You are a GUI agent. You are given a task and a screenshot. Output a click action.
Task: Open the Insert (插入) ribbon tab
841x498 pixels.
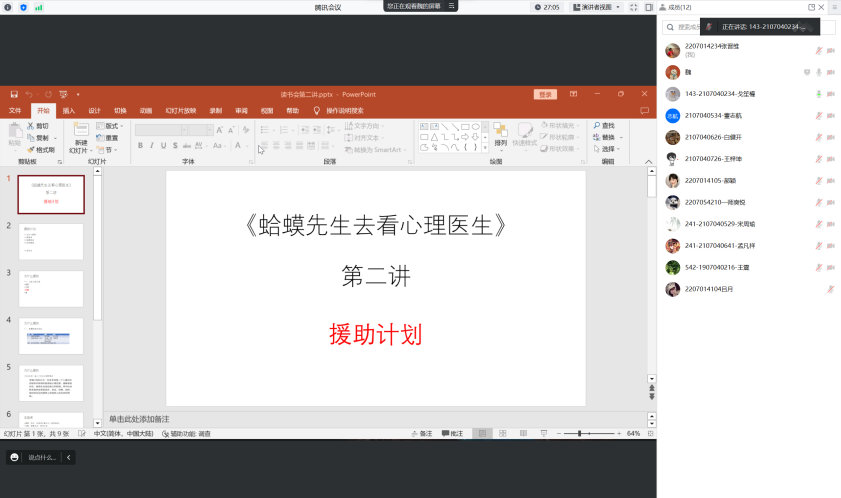[69, 111]
